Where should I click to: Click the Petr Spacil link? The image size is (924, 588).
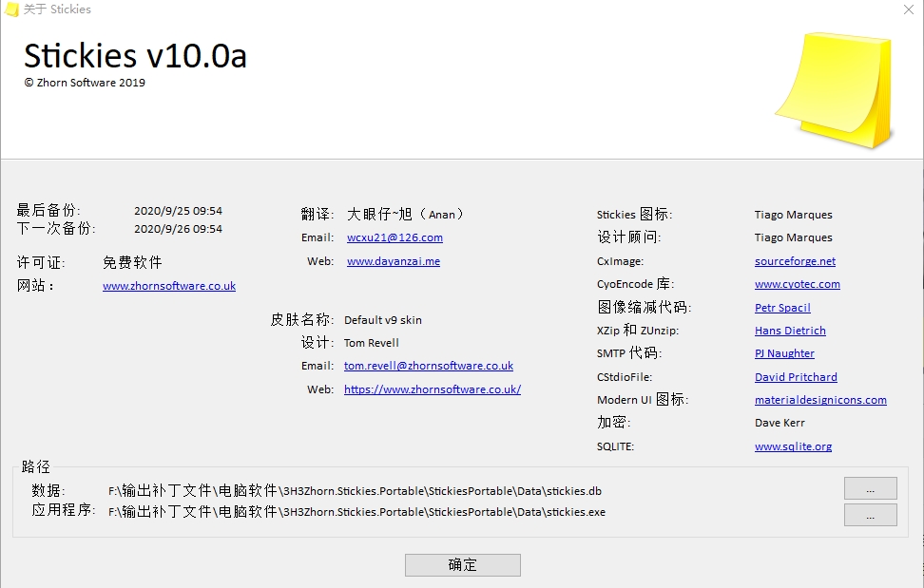pos(782,308)
